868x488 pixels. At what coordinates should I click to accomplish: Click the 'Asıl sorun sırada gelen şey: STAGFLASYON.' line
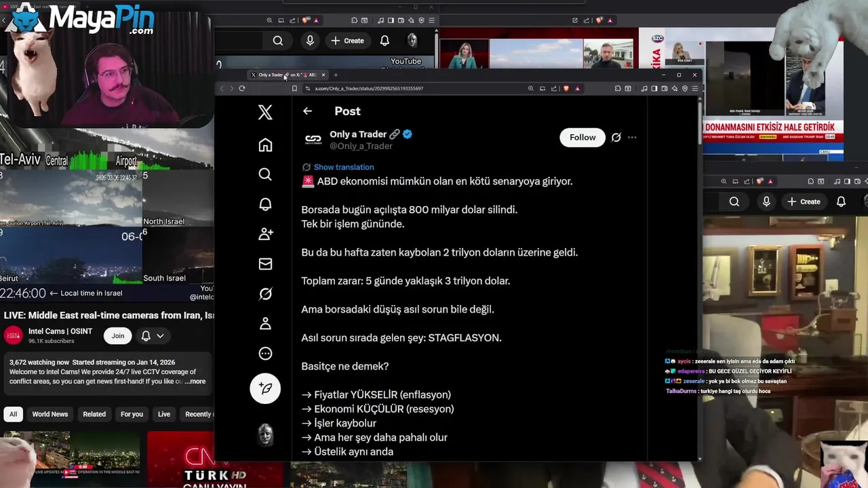pyautogui.click(x=401, y=338)
